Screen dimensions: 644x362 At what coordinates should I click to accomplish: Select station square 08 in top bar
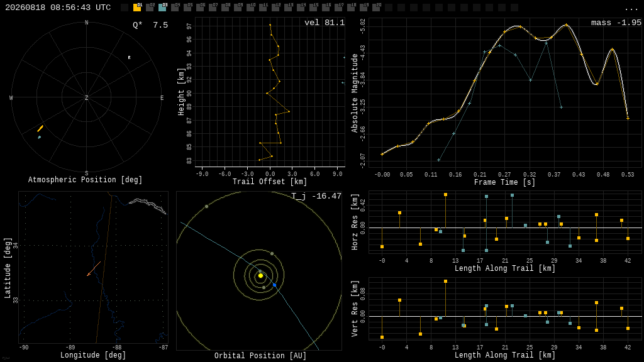[226, 8]
